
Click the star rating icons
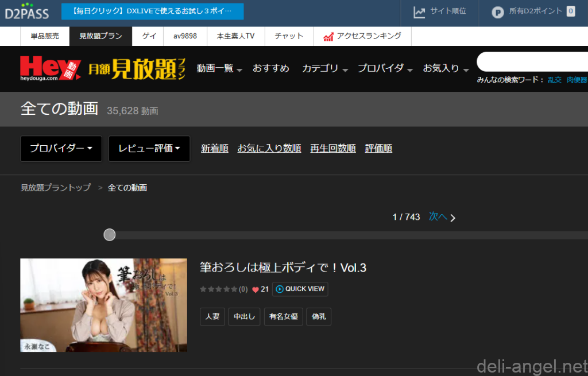coord(218,289)
